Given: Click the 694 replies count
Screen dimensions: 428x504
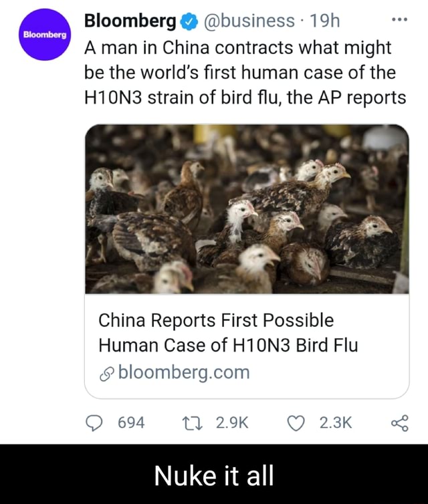Looking at the screenshot, I should tap(131, 423).
